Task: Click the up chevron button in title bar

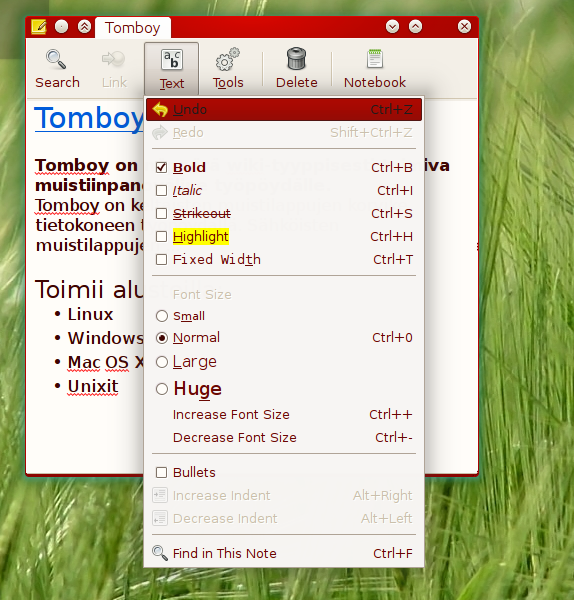Action: click(415, 26)
